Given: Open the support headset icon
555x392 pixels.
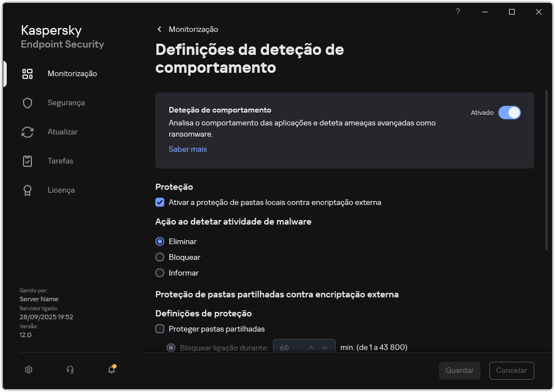Looking at the screenshot, I should [70, 370].
